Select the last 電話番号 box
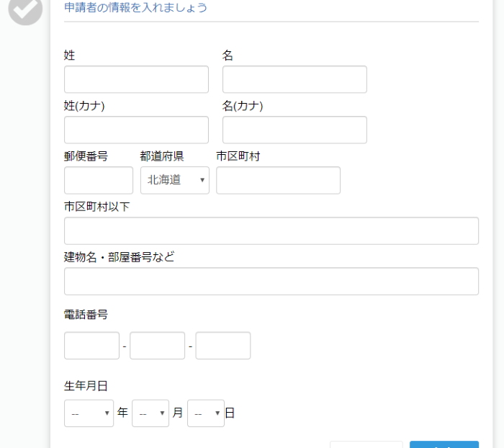 [x=223, y=346]
